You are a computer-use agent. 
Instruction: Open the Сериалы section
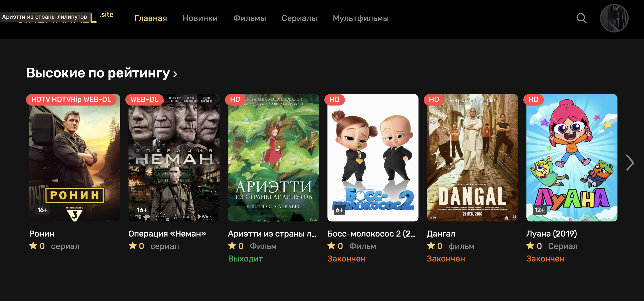[299, 18]
